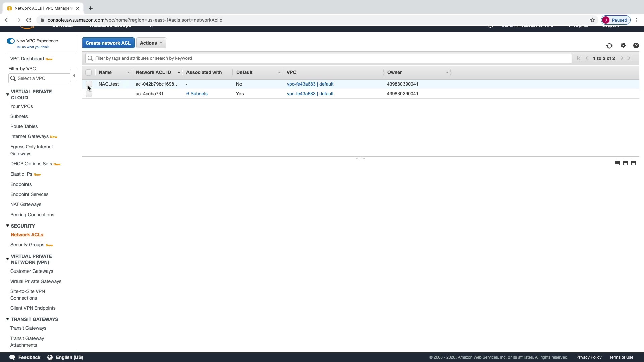644x362 pixels.
Task: Tick the select-all checkbox in the table header
Action: pyautogui.click(x=89, y=72)
